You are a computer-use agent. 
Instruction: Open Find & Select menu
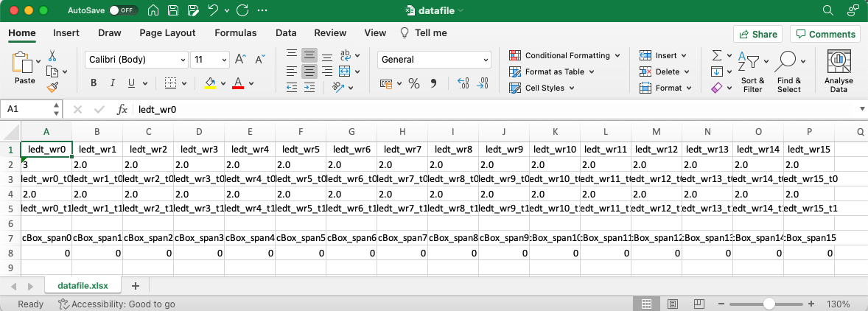(789, 72)
